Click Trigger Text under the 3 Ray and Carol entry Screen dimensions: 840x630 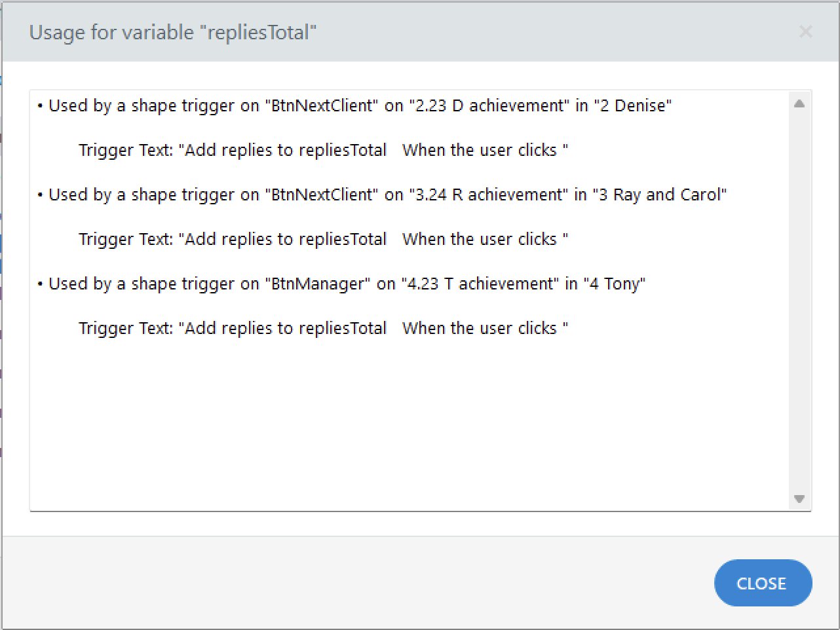coord(323,239)
